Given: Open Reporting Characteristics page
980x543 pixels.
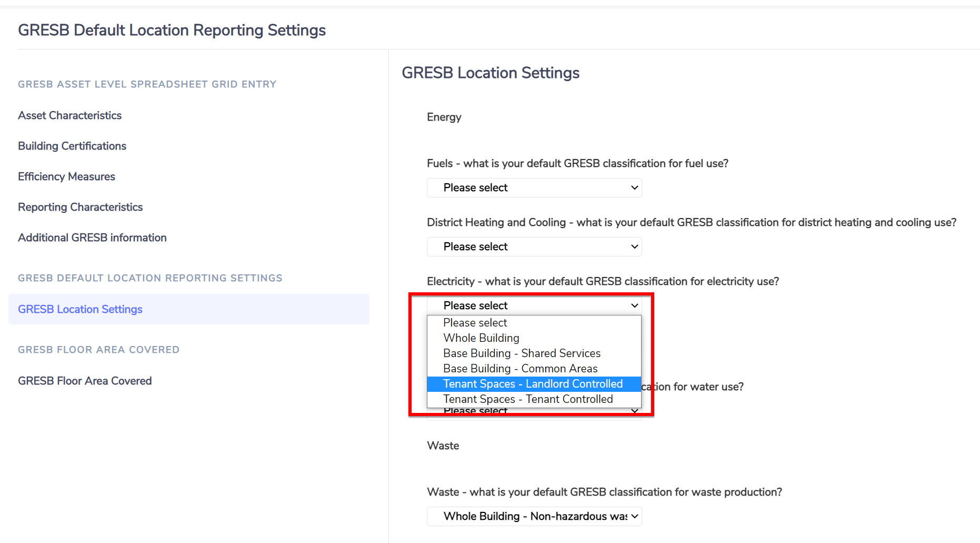Looking at the screenshot, I should [x=80, y=207].
